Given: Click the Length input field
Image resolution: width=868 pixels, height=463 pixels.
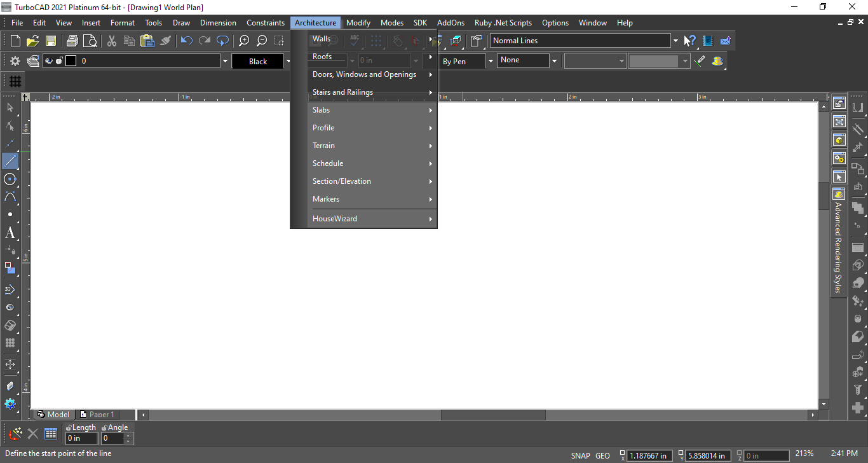Looking at the screenshot, I should pyautogui.click(x=82, y=438).
